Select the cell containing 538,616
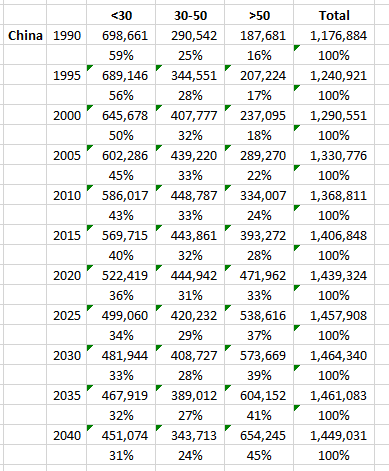This screenshot has height=471, width=389. (259, 315)
